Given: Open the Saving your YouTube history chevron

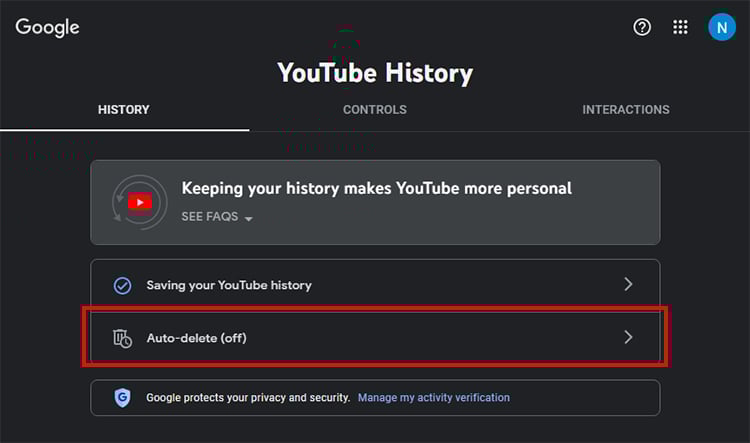Looking at the screenshot, I should coord(628,284).
